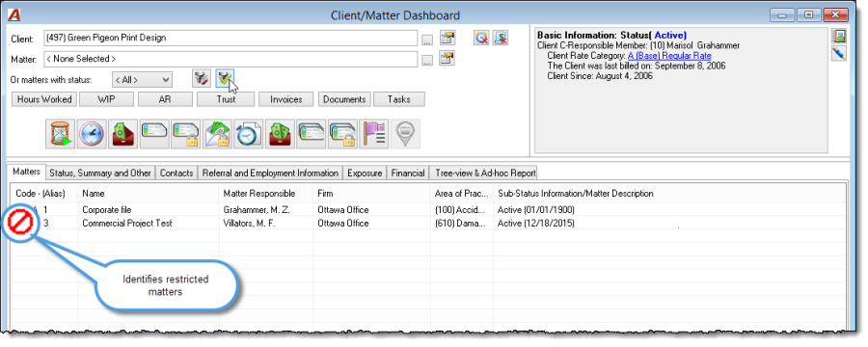The width and height of the screenshot is (868, 347).
Task: Select the Commercial Project Test matter row
Action: click(428, 224)
